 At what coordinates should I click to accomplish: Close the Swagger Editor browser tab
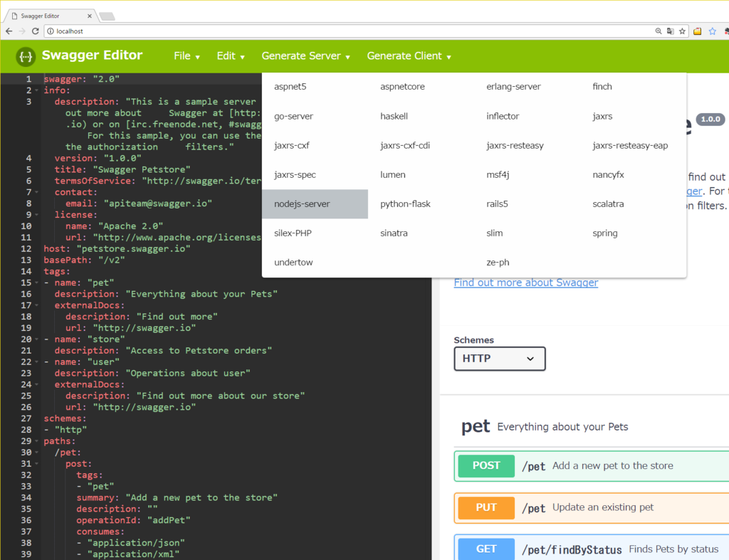click(x=89, y=16)
